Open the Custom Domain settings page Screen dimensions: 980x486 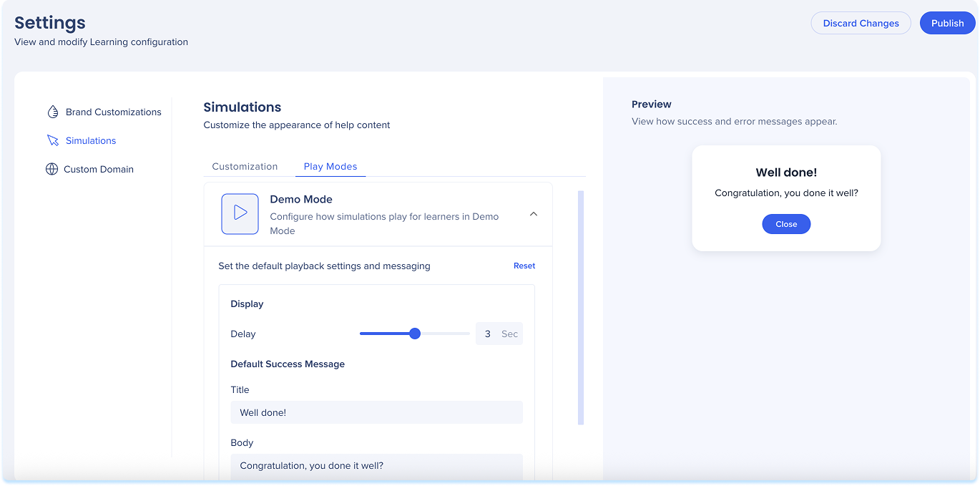coord(98,169)
